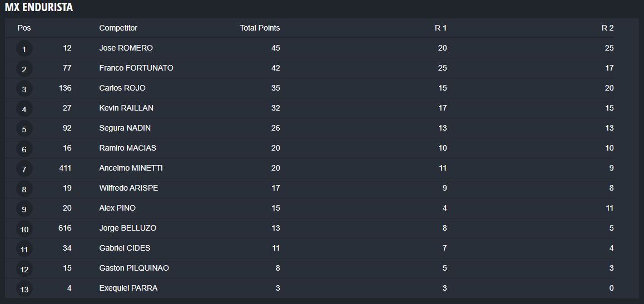Click Ancelmo MINETTI's name

pyautogui.click(x=128, y=168)
